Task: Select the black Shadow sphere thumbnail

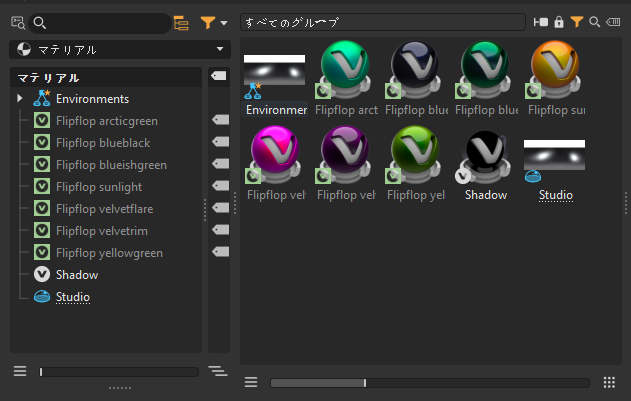Action: click(485, 156)
